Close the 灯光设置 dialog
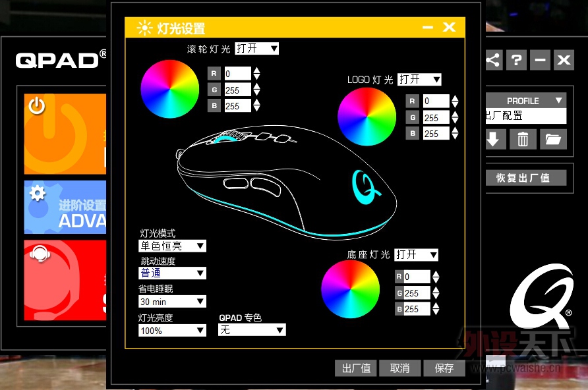 pos(449,27)
